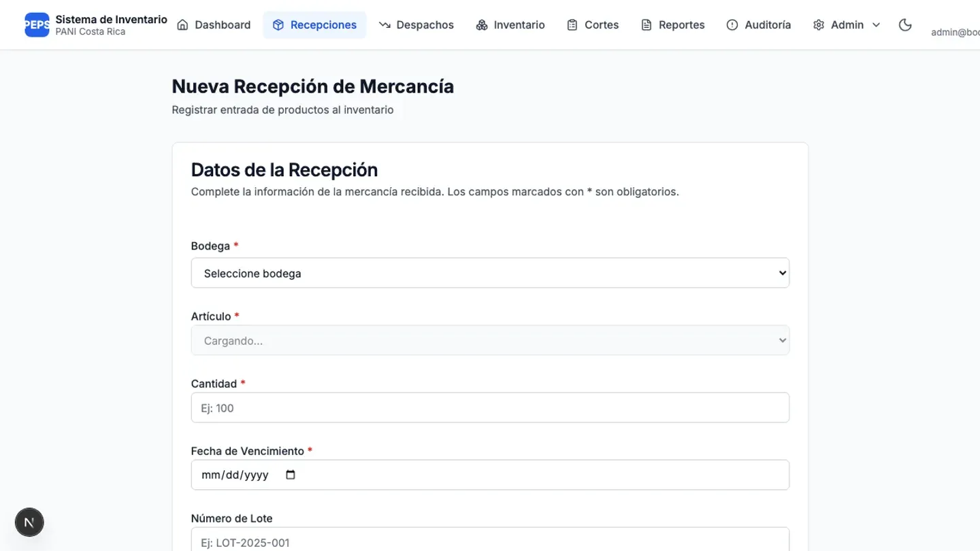
Task: Click the Auditoría alert circle icon
Action: [732, 24]
